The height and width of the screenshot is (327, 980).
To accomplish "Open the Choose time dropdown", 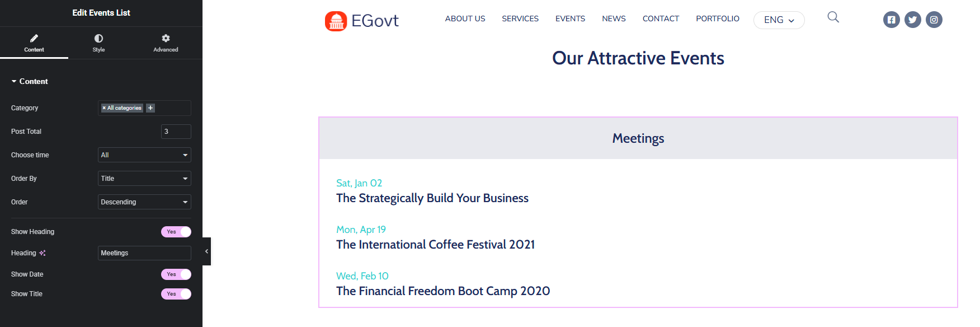I will [x=144, y=155].
